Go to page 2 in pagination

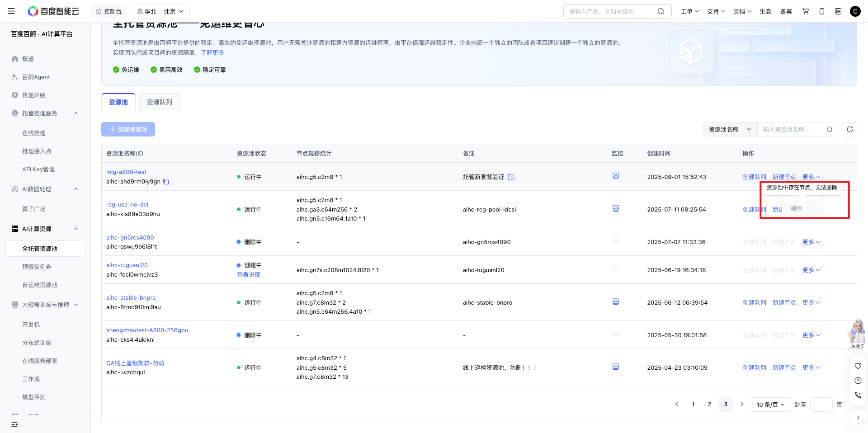click(x=709, y=405)
